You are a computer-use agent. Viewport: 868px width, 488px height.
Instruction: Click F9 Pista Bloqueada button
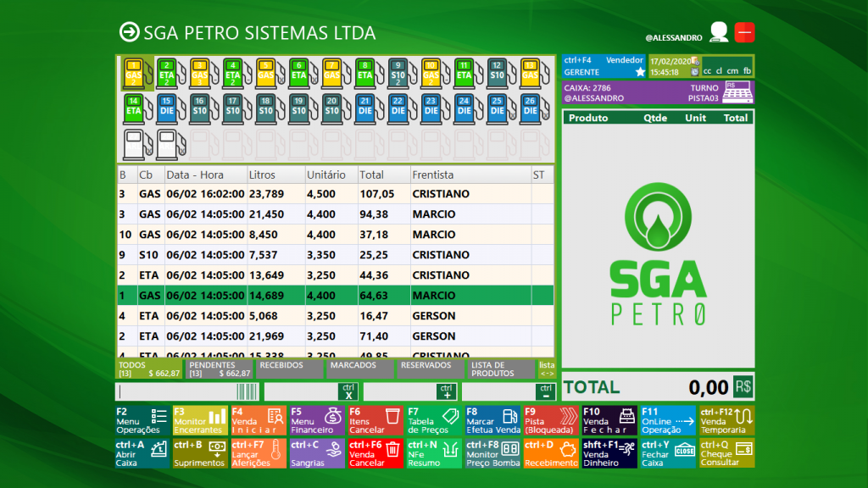[551, 420]
